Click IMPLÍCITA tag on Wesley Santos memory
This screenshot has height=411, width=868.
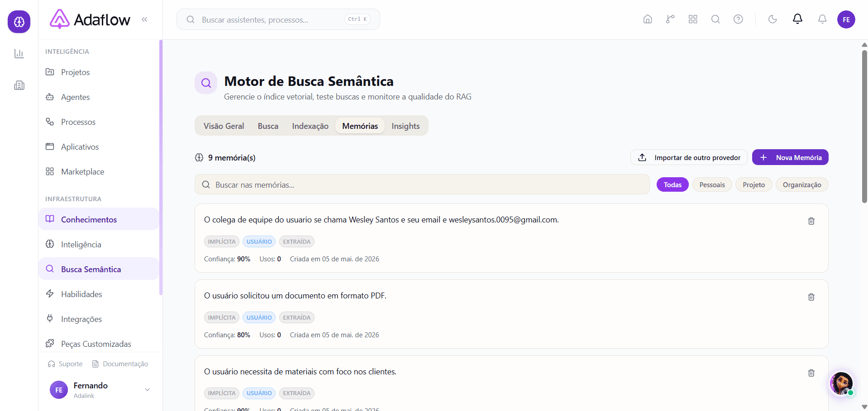(221, 241)
